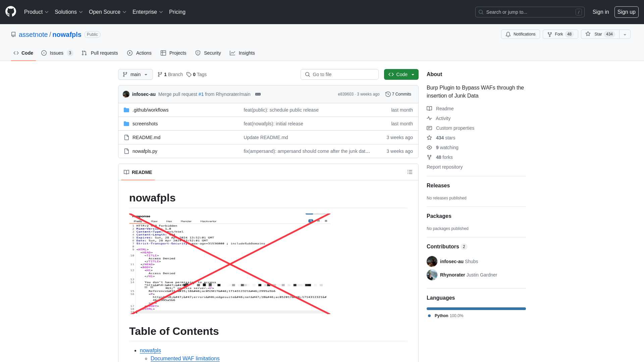Image resolution: width=644 pixels, height=362 pixels.
Task: Click the Notifications bell icon
Action: [508, 34]
